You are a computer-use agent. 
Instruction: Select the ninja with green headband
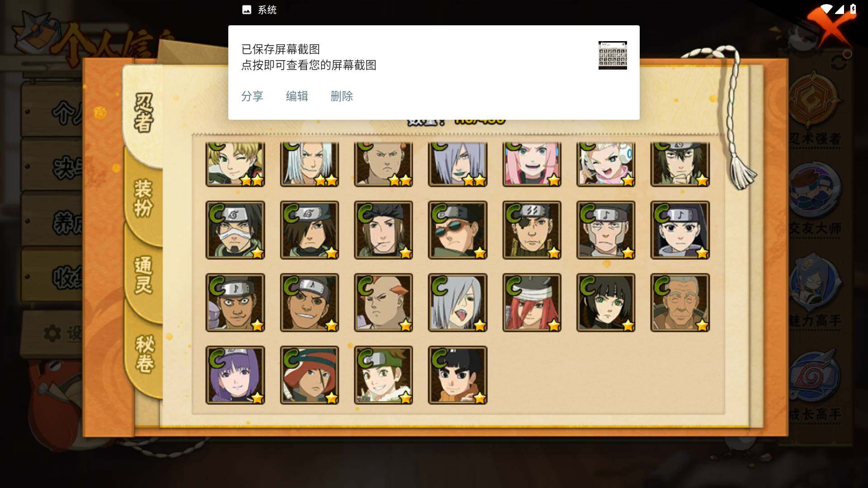pos(383,375)
